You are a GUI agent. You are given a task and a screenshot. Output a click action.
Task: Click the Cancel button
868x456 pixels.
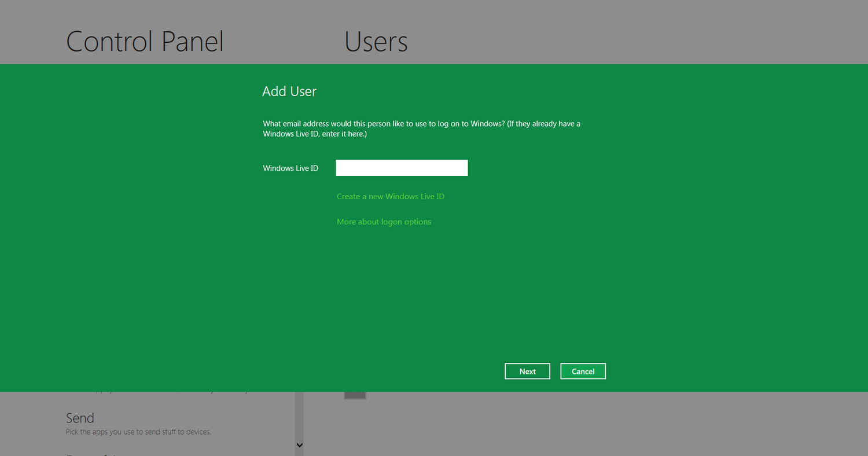tap(583, 372)
